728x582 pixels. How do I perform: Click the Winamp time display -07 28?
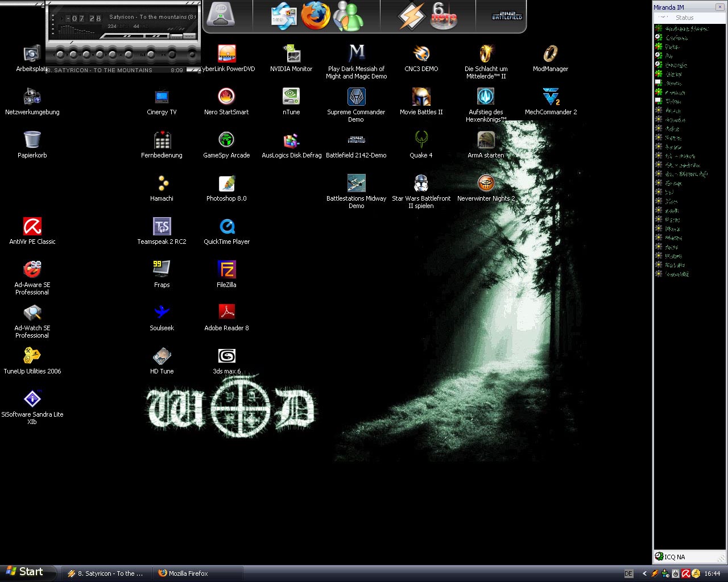tap(84, 19)
